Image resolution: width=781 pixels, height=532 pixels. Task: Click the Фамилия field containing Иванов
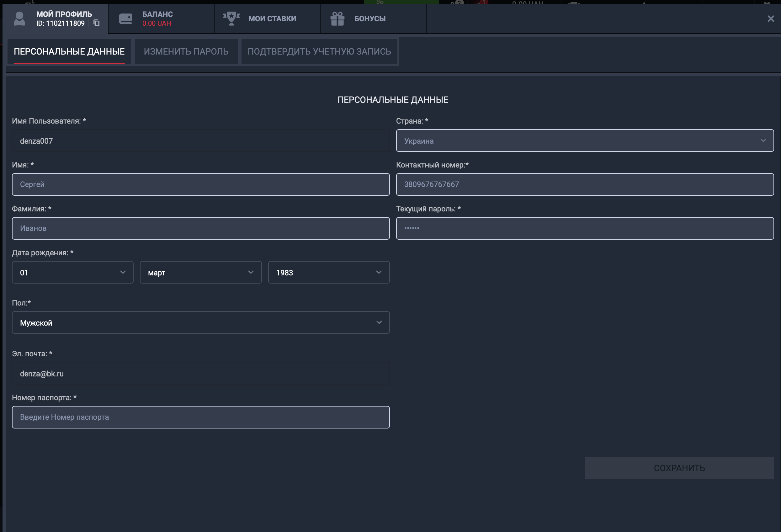point(201,228)
